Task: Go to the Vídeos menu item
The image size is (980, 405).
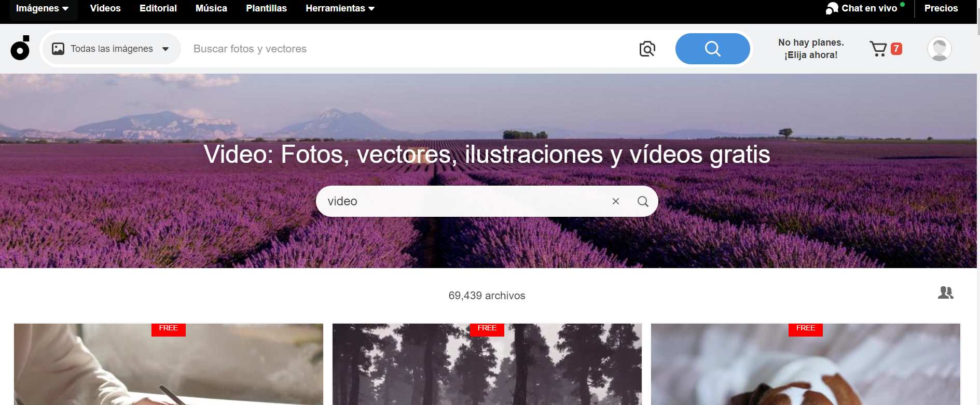Action: (105, 8)
